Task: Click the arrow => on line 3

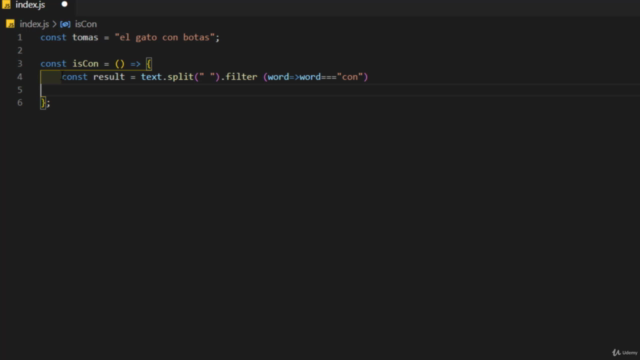Action: 135,64
